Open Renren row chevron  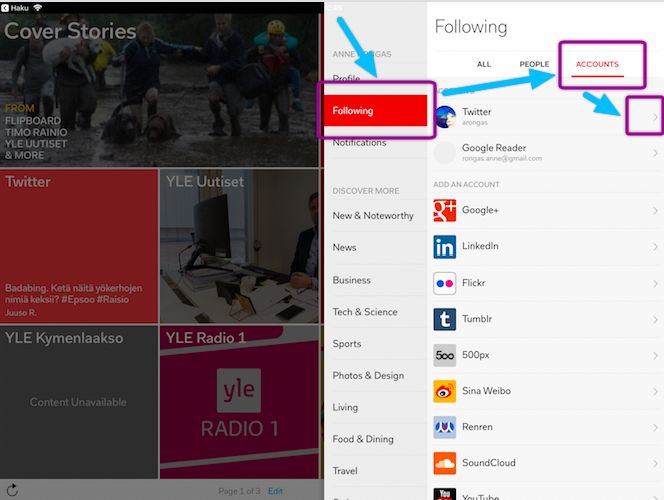tap(655, 427)
